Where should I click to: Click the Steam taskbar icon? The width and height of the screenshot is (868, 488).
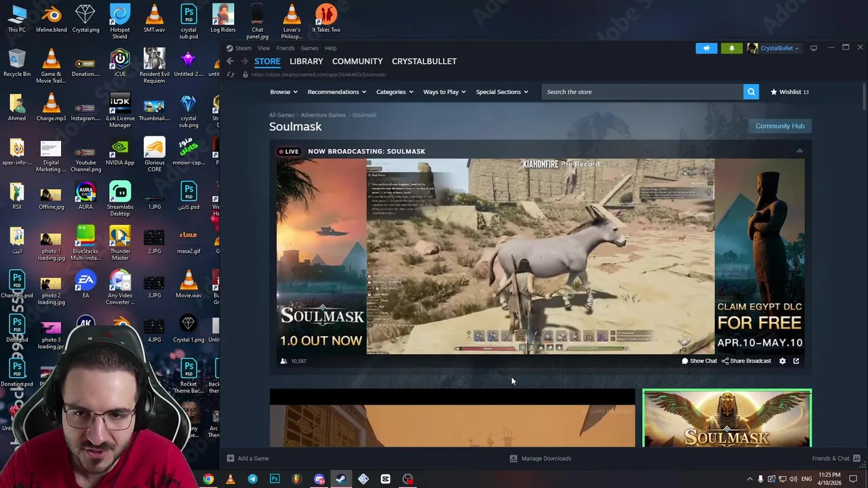(340, 479)
